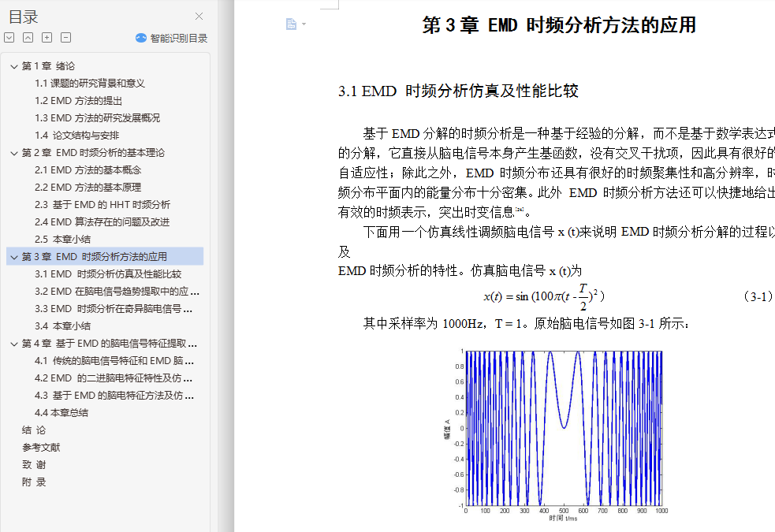Viewport: 775px width, 532px height.
Task: Click the sentence 其中采样率为1000Hz
Action: pos(526,324)
